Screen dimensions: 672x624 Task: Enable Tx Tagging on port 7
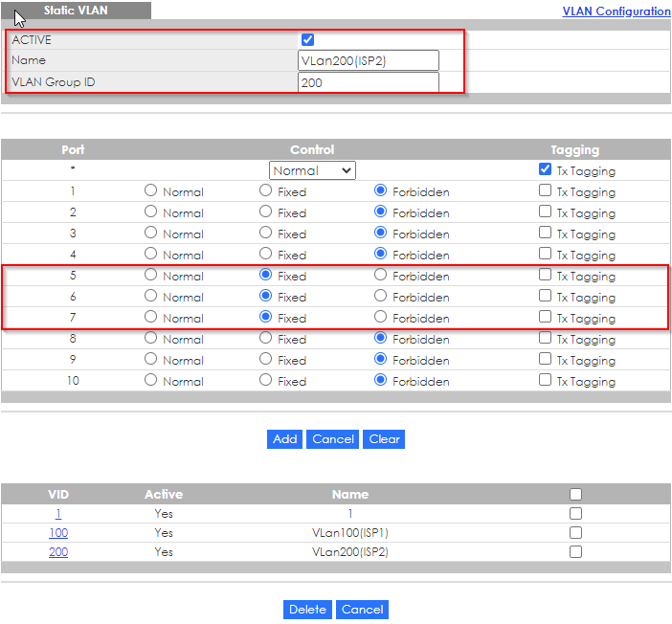(545, 317)
